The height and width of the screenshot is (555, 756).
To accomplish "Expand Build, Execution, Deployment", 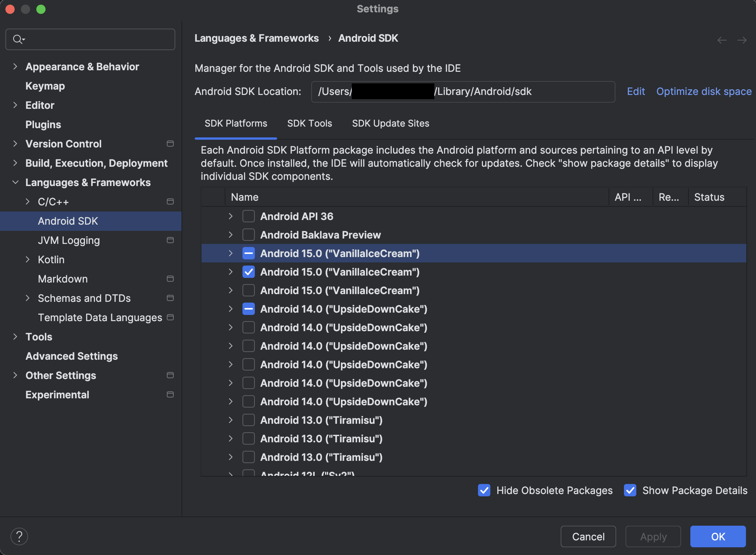I will pos(15,163).
